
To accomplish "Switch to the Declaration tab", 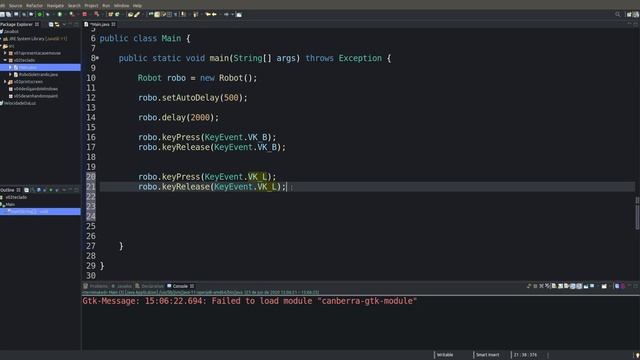I will 150,286.
